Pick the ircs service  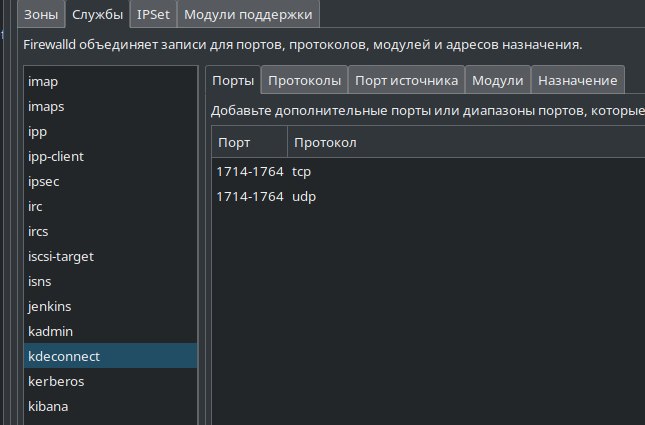point(111,232)
